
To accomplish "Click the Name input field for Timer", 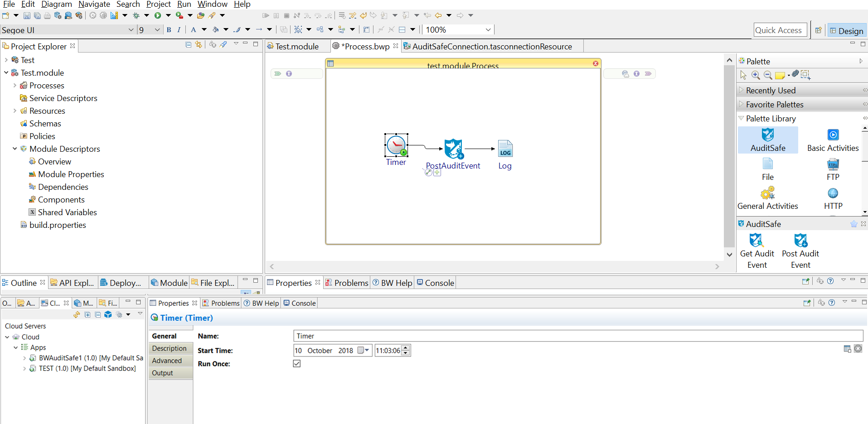I will pyautogui.click(x=577, y=336).
